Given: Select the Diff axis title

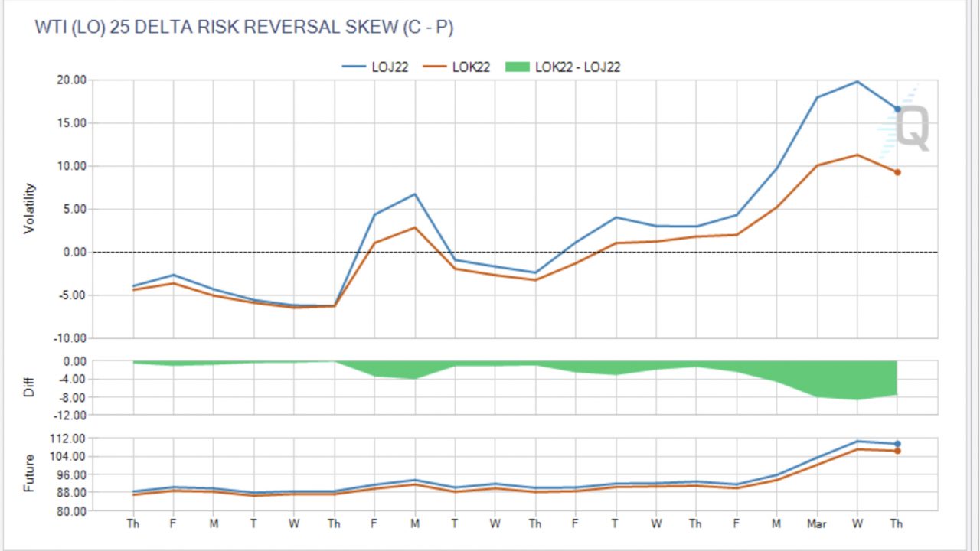Looking at the screenshot, I should pyautogui.click(x=30, y=388).
